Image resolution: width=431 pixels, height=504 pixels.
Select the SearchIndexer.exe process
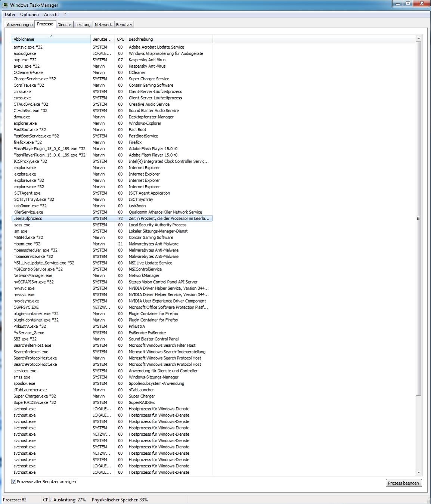(x=112, y=352)
